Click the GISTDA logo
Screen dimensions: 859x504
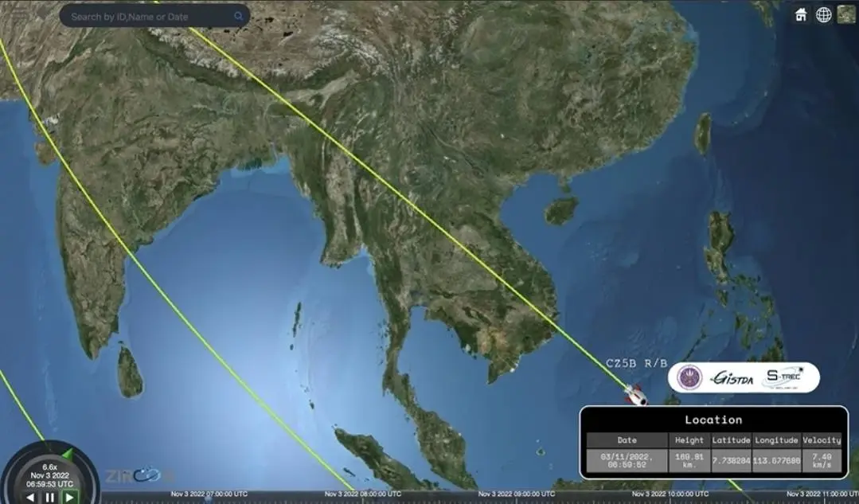pyautogui.click(x=732, y=378)
